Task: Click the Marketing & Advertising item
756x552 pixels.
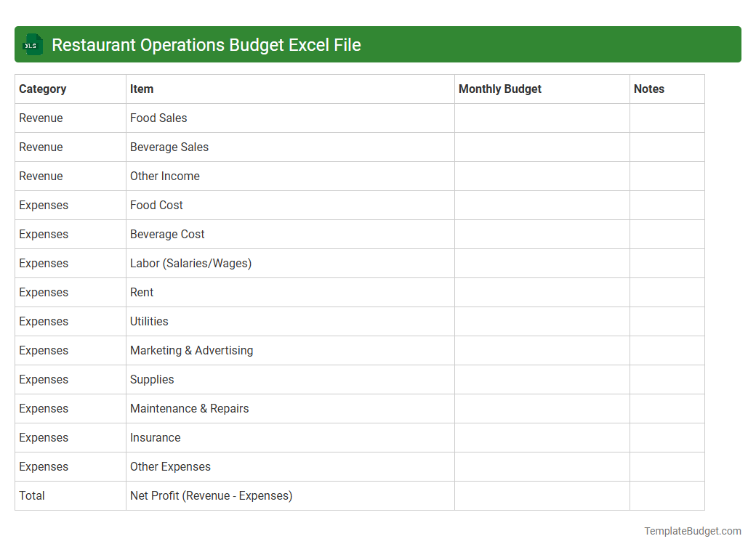Action: (191, 350)
